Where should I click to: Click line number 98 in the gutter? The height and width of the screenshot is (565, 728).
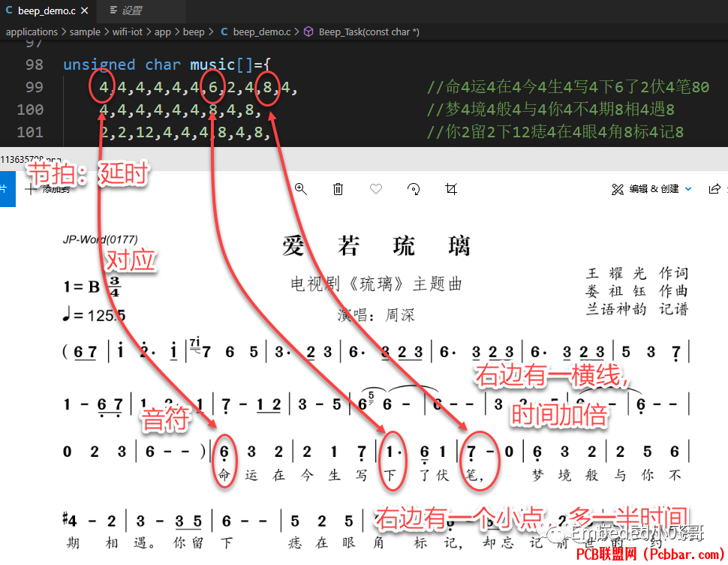(35, 65)
